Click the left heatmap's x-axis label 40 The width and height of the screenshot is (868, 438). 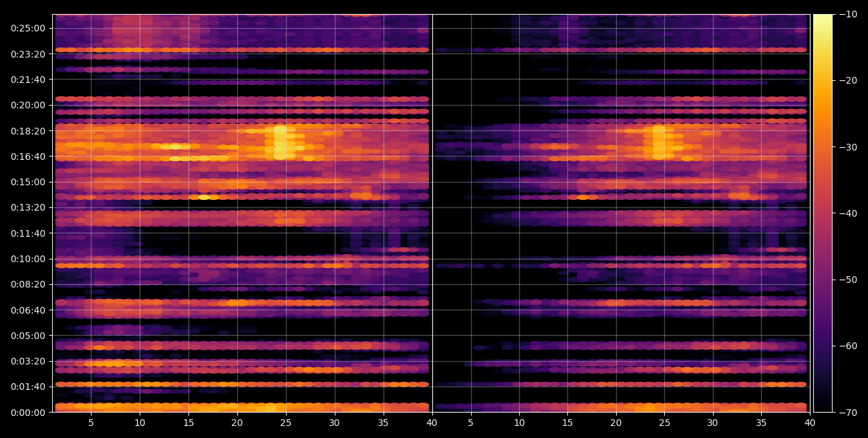pos(432,423)
